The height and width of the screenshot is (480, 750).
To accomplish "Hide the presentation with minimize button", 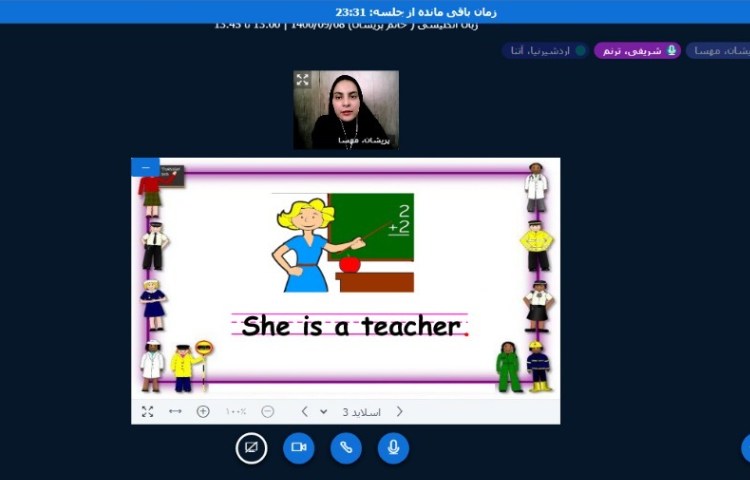I will tap(145, 167).
